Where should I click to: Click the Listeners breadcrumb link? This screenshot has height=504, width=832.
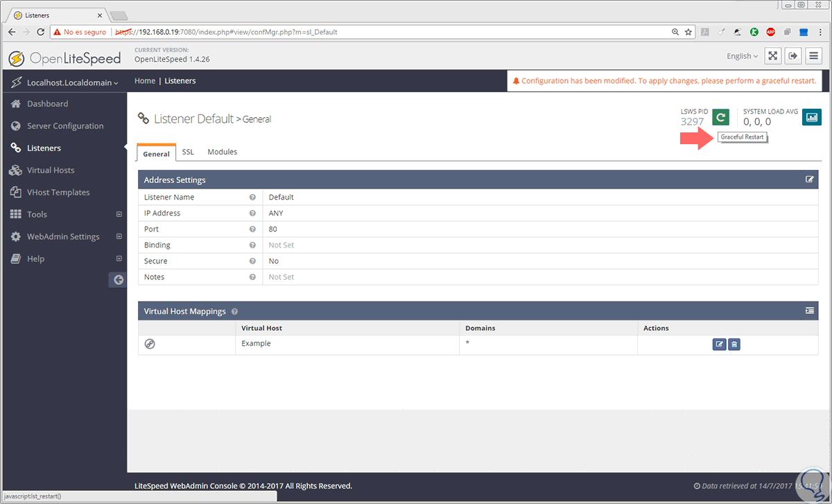(180, 81)
